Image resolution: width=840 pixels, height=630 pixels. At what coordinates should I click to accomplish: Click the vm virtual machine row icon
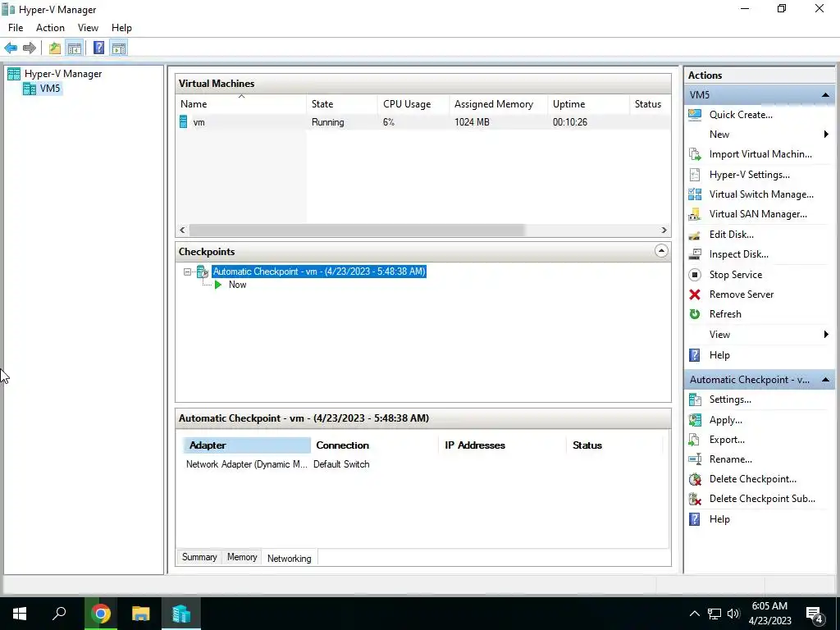tap(183, 122)
